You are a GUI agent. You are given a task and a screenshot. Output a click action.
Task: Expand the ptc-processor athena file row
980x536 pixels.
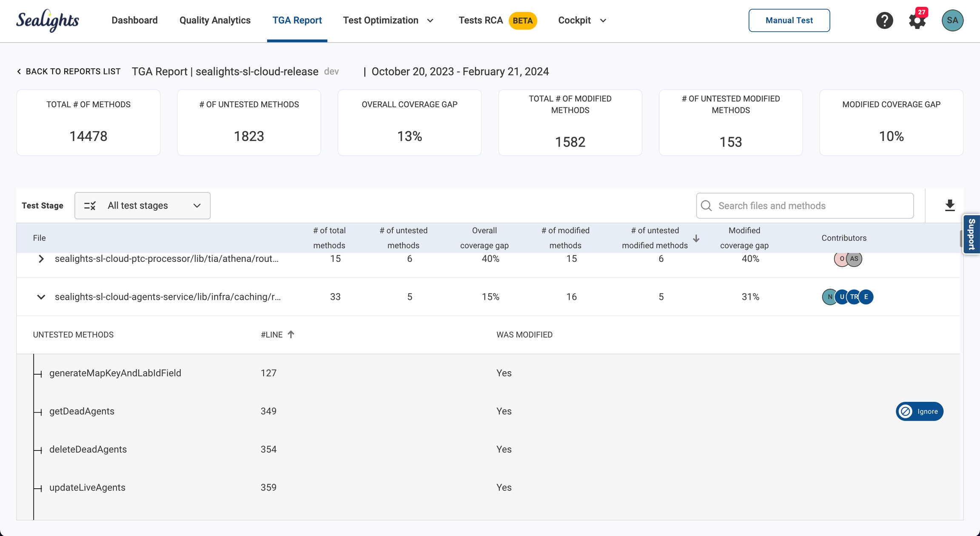41,259
